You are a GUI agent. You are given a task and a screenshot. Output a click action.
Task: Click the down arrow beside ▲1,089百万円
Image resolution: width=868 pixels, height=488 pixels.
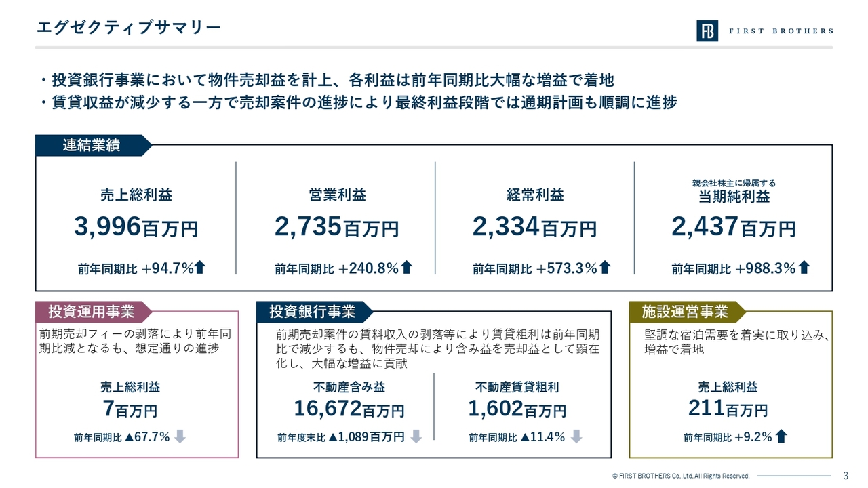pos(416,436)
